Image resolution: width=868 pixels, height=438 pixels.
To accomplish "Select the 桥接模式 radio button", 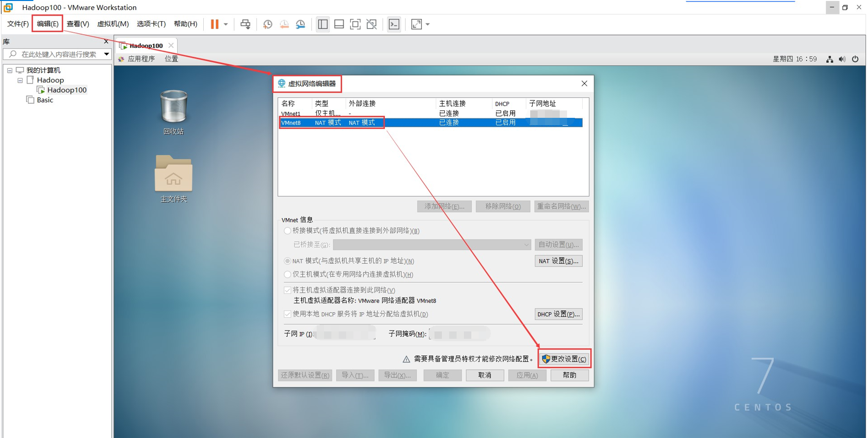I will pos(288,231).
